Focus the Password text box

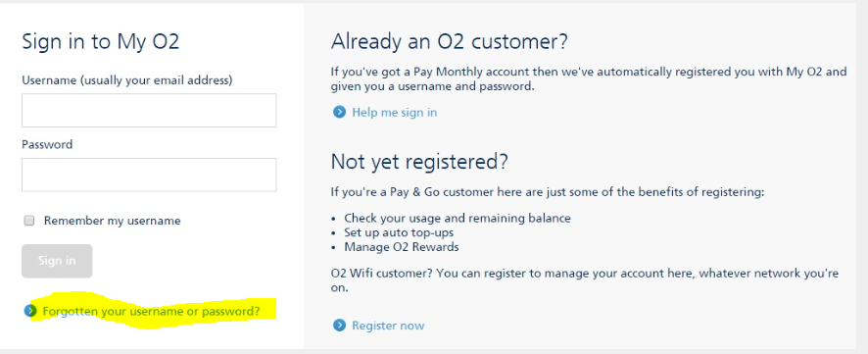coord(149,175)
